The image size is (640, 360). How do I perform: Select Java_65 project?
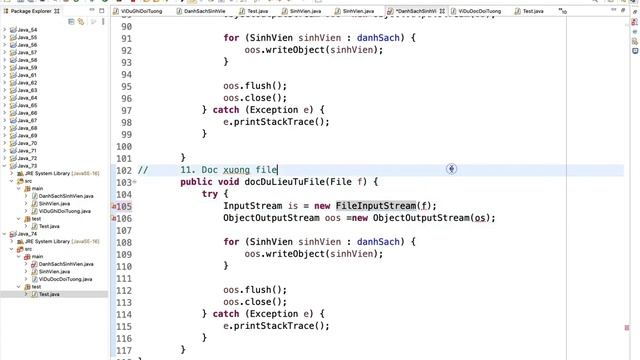click(x=27, y=105)
